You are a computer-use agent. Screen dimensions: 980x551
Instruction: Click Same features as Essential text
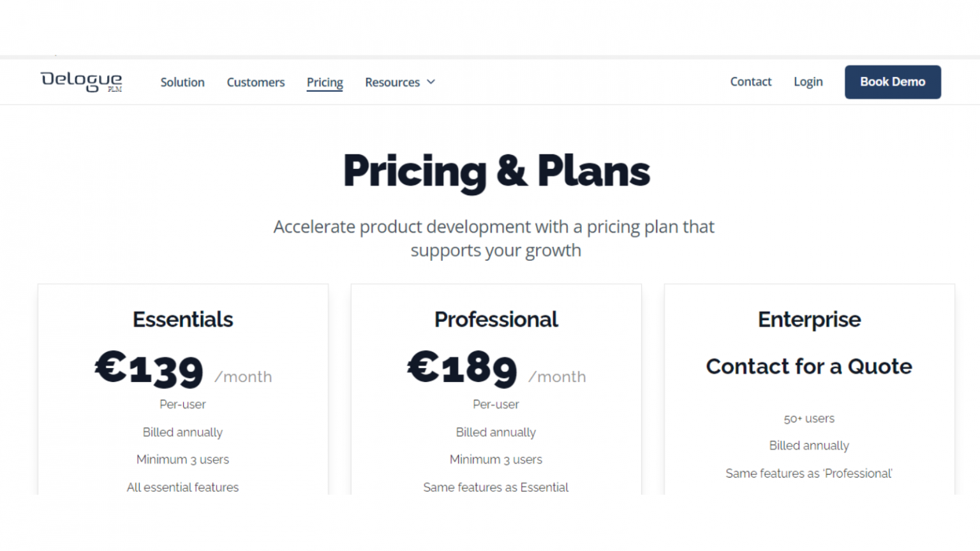click(x=496, y=487)
